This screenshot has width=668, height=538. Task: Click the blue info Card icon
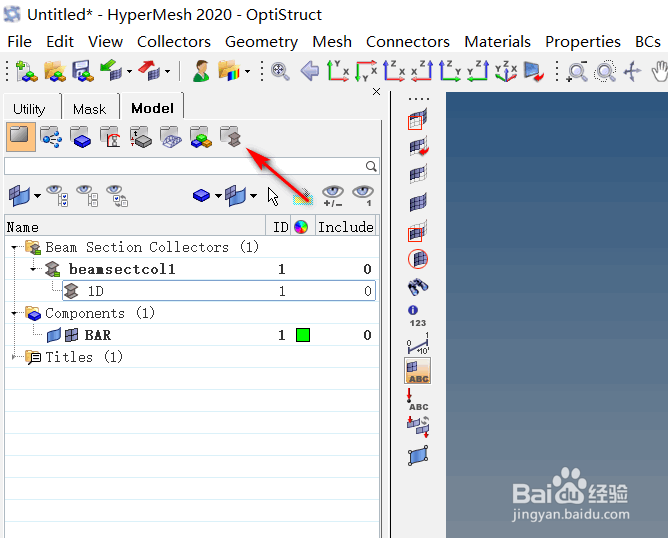click(413, 310)
